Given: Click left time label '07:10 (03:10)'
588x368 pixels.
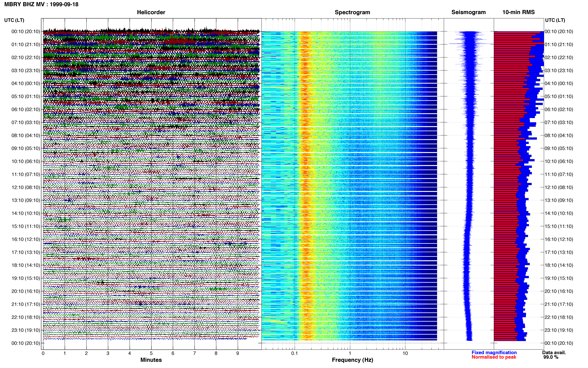Looking at the screenshot, I should coord(26,122).
